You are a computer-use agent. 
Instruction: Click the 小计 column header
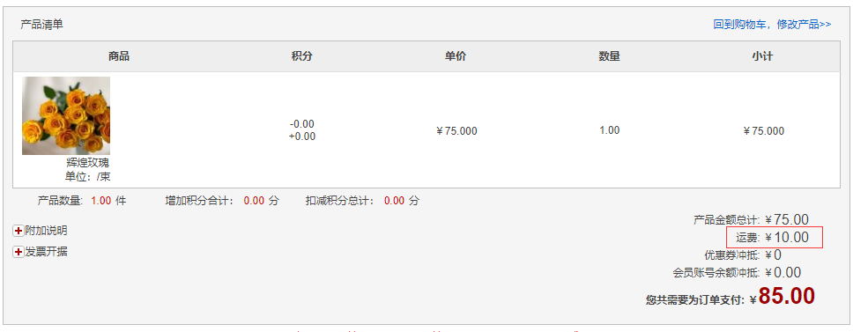click(x=762, y=55)
